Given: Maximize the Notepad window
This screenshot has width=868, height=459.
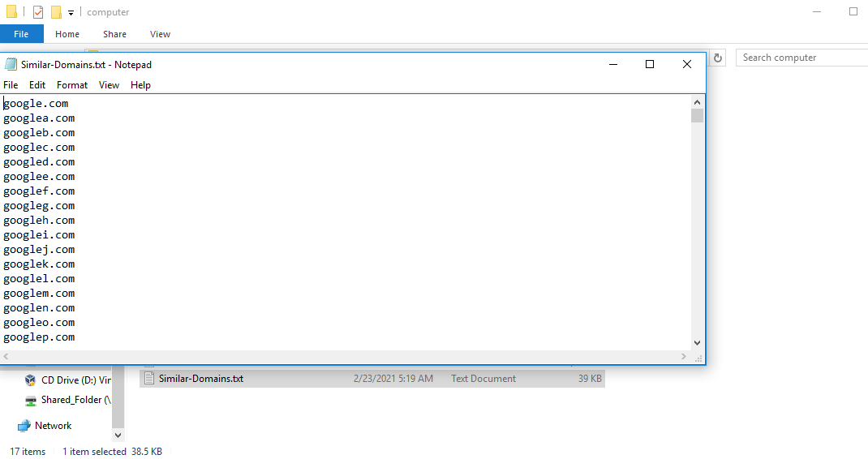Looking at the screenshot, I should [650, 64].
